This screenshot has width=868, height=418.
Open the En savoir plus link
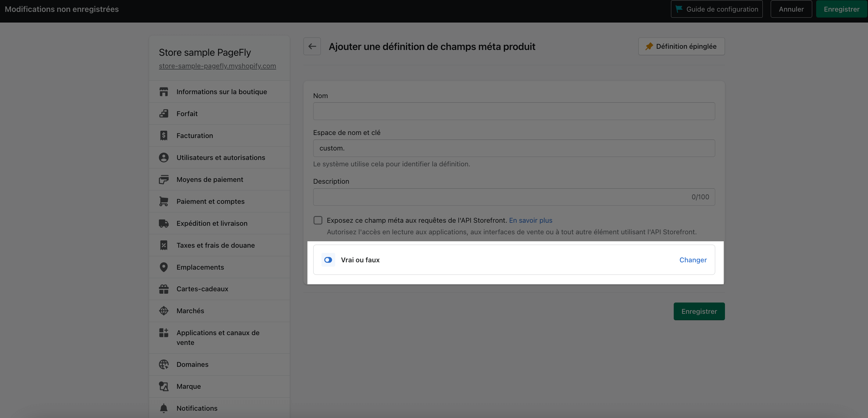531,220
